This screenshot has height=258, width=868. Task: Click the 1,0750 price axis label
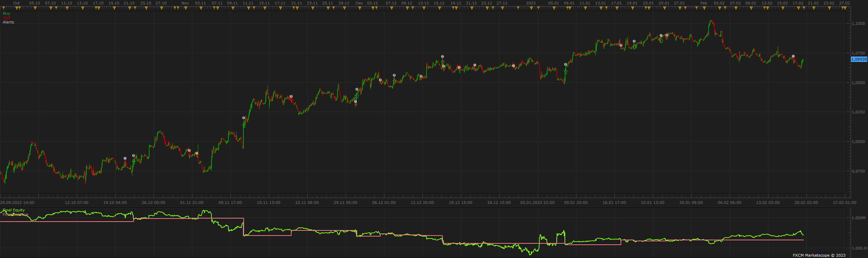[858, 53]
